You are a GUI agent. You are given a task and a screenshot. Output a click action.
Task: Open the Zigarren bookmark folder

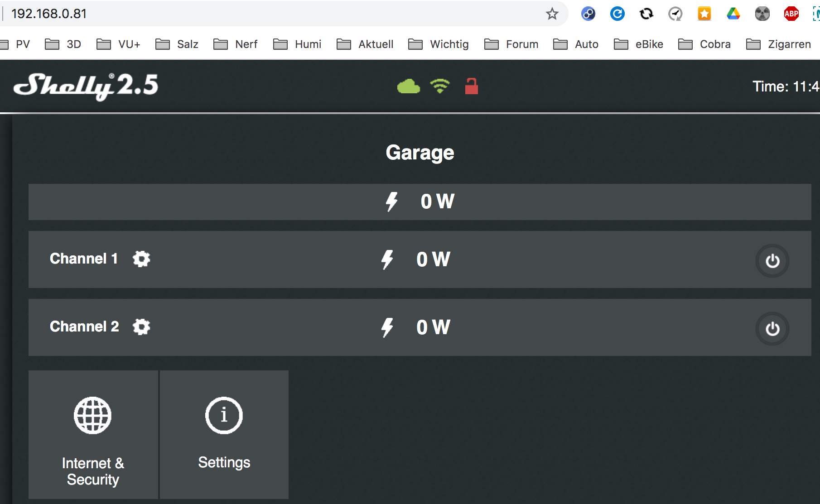778,44
